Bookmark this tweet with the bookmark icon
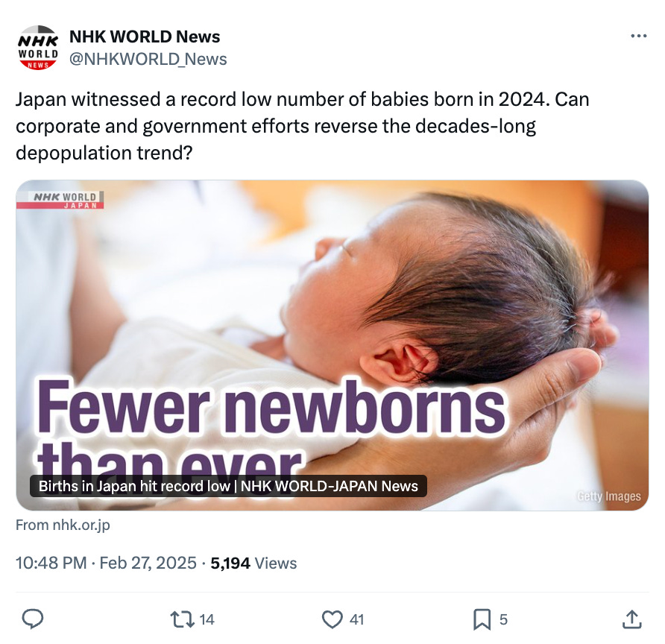This screenshot has width=665, height=644. pyautogui.click(x=482, y=619)
